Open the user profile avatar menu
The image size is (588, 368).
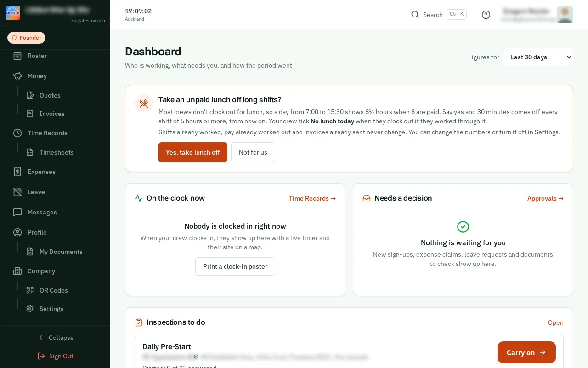tap(565, 15)
